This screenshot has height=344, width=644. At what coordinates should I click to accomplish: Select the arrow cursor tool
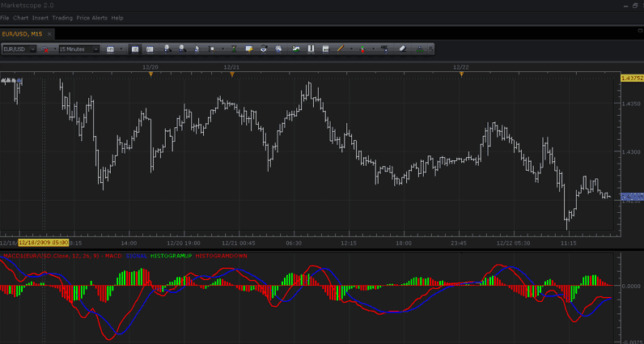(x=197, y=49)
